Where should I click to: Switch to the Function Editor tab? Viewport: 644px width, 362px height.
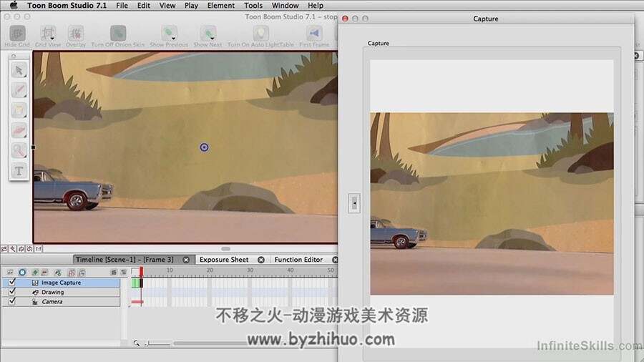pyautogui.click(x=298, y=260)
